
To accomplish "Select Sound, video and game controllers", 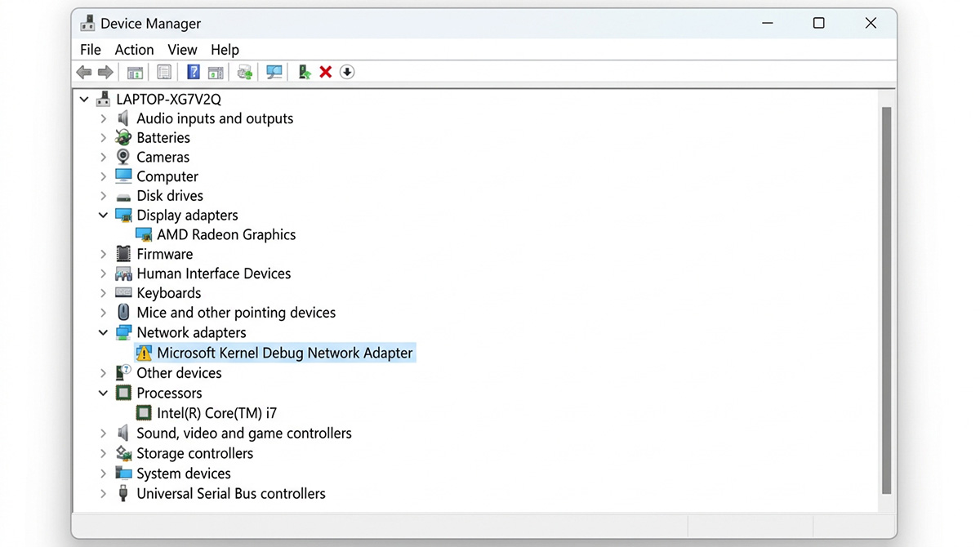I will 244,434.
